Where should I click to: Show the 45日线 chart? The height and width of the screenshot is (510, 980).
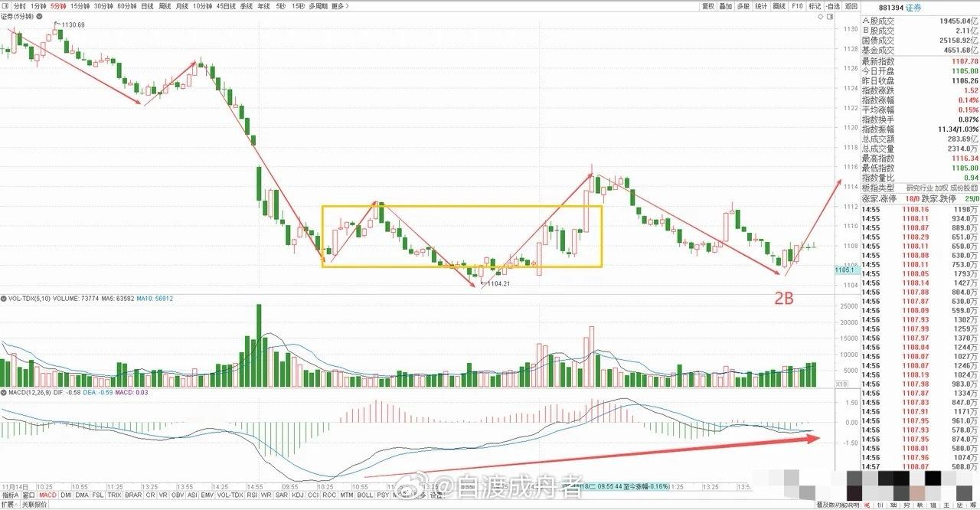click(226, 6)
